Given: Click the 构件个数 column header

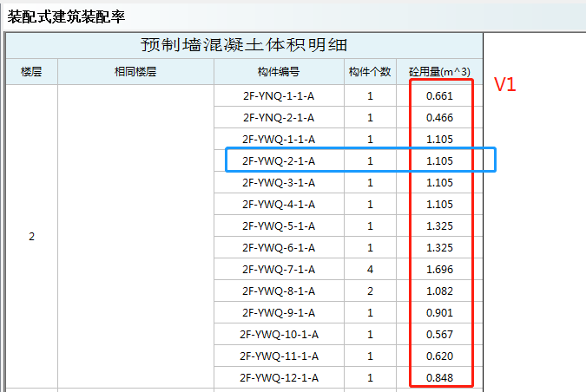Looking at the screenshot, I should click(370, 72).
